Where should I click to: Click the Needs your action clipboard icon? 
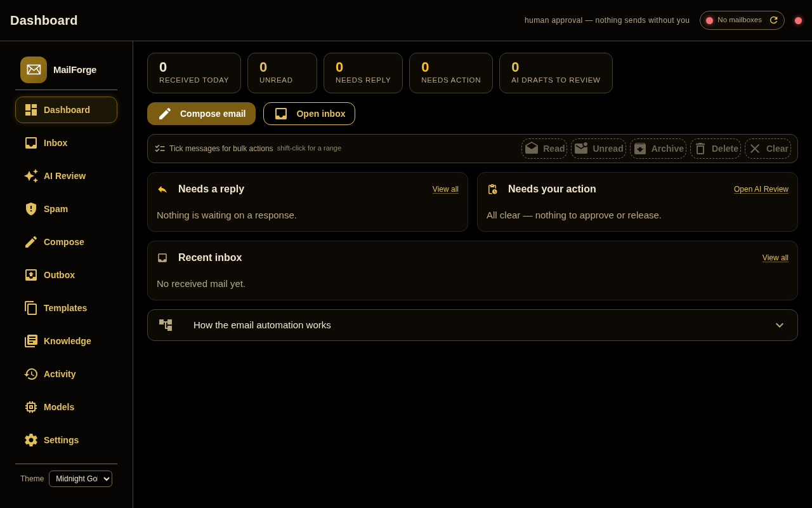[492, 189]
